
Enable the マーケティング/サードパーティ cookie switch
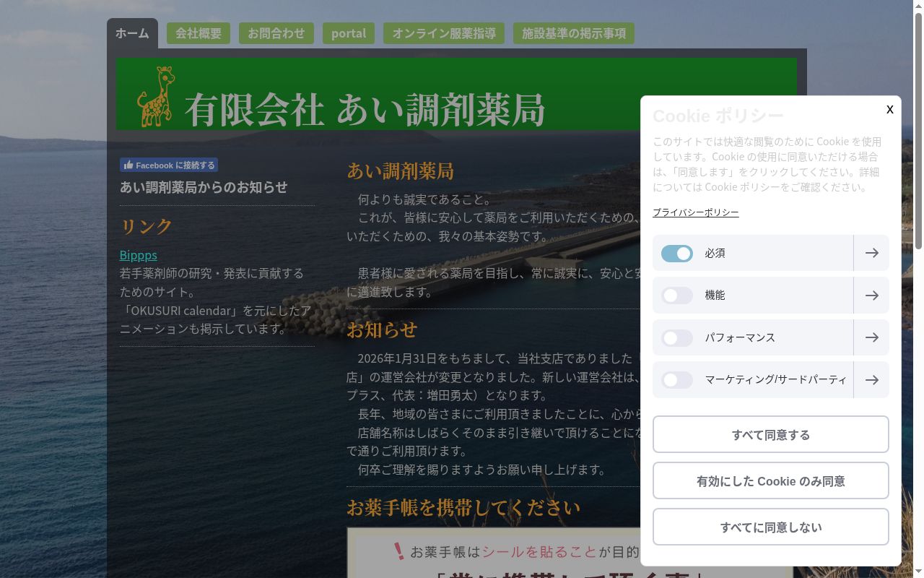coord(677,380)
